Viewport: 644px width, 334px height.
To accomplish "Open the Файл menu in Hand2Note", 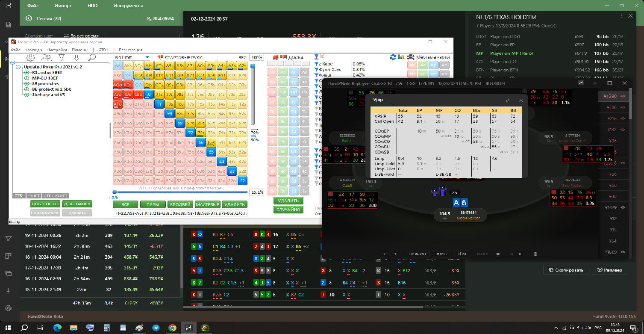I will point(32,6).
